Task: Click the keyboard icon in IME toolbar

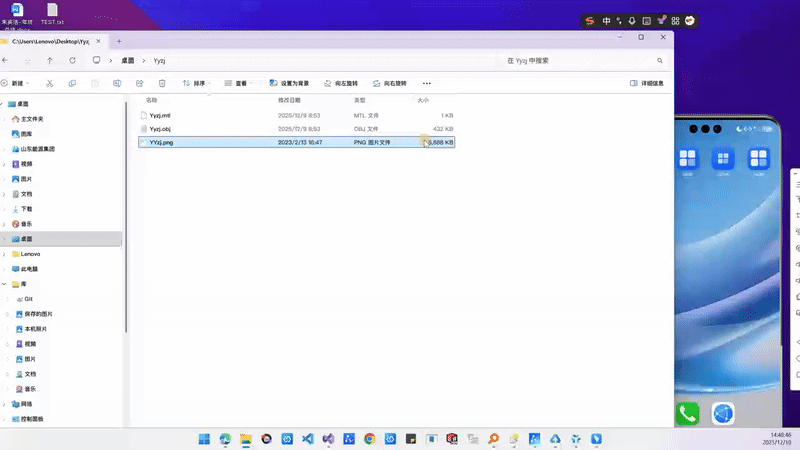Action: click(x=646, y=21)
